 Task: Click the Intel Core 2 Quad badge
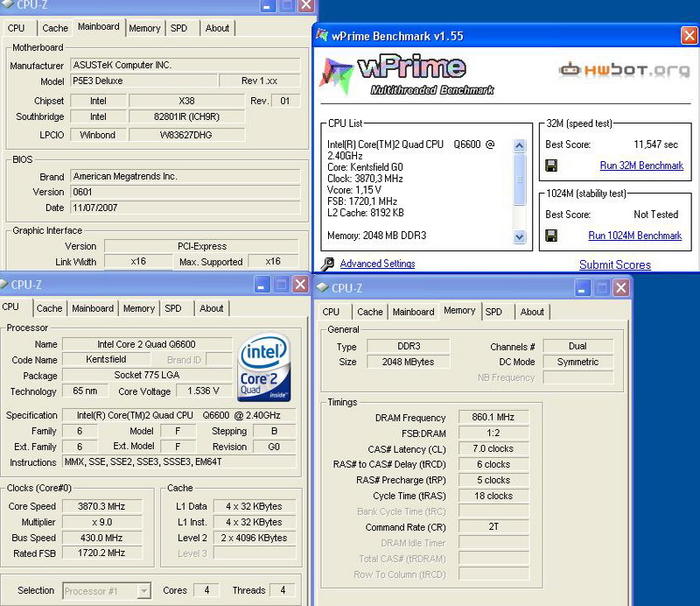pyautogui.click(x=264, y=367)
